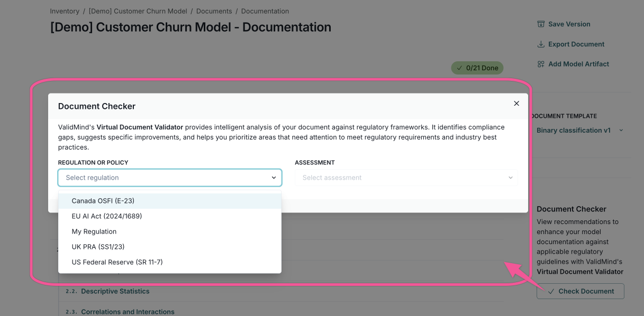Navigate to Documents breadcrumb
This screenshot has width=644, height=316.
coord(214,11)
